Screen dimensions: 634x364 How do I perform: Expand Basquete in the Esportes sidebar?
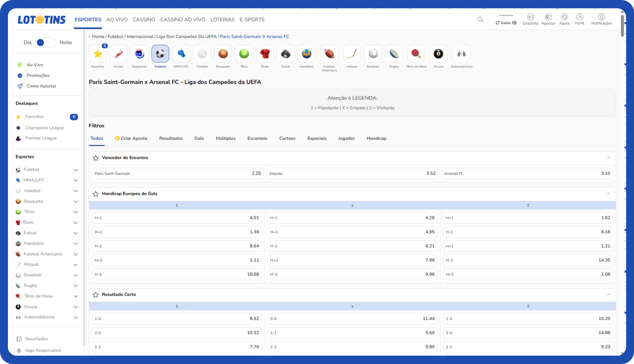pyautogui.click(x=75, y=202)
